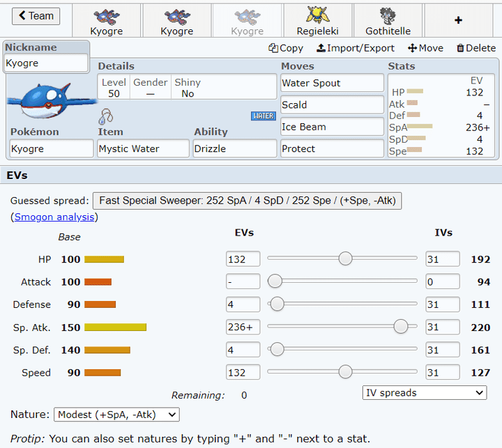Open the IV spreads dropdown
The width and height of the screenshot is (502, 448).
click(x=425, y=393)
